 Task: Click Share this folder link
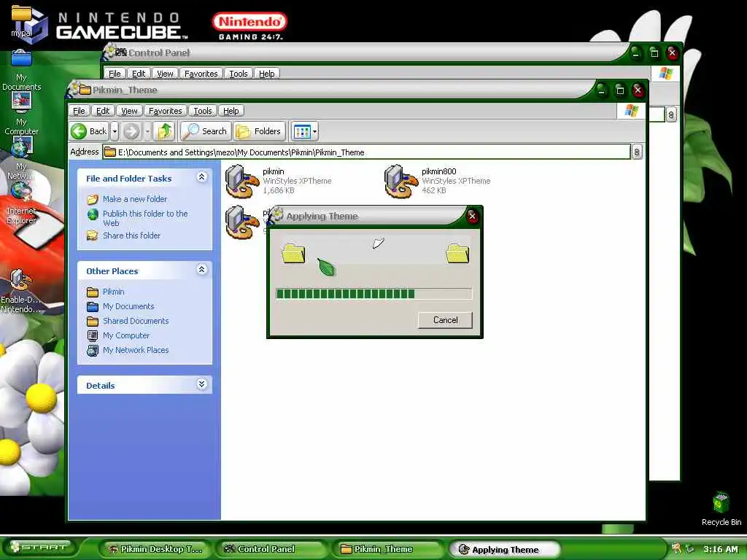[x=131, y=236]
